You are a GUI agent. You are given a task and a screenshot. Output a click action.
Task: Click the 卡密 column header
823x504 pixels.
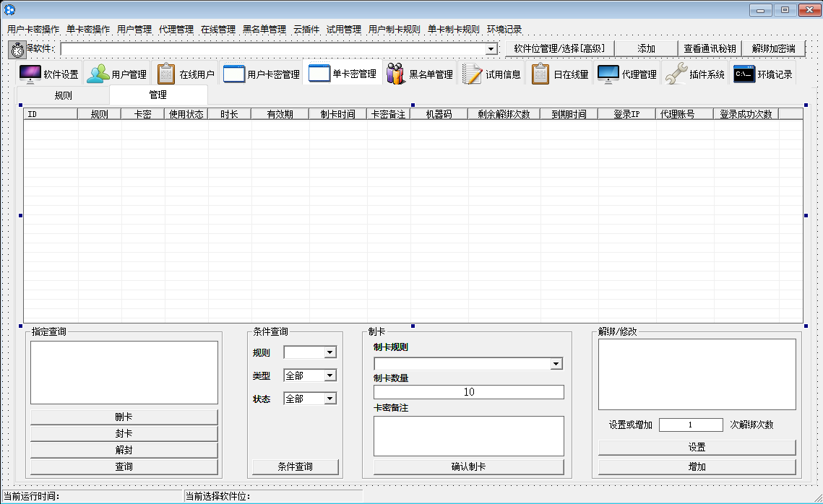142,114
